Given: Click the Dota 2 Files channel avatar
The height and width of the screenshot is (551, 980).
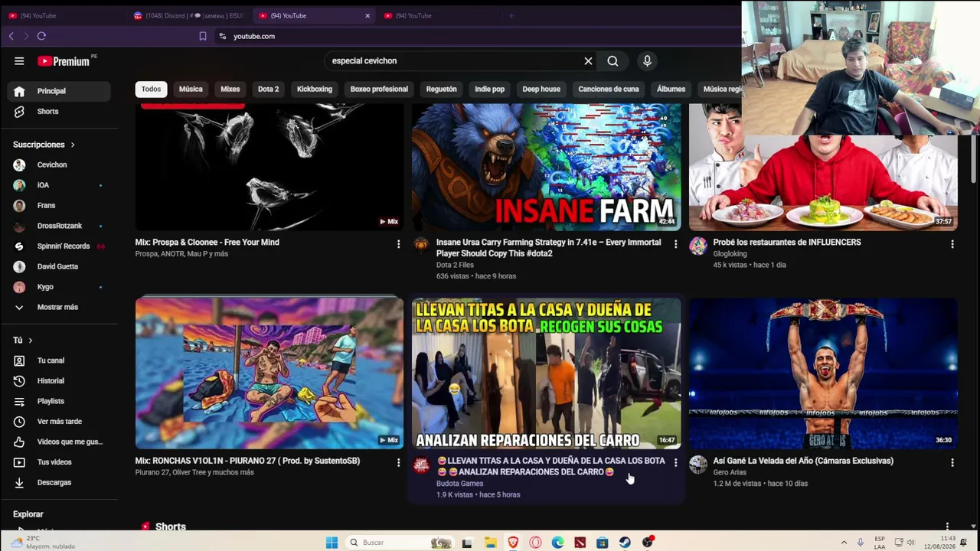Looking at the screenshot, I should pos(421,244).
